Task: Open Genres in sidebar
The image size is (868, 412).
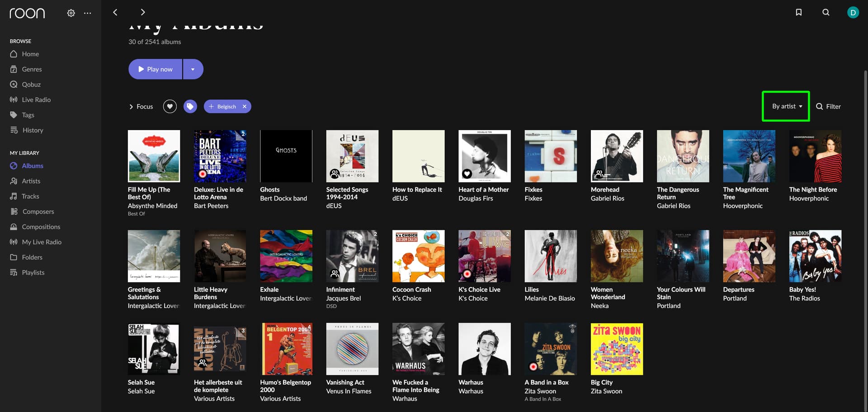Action: tap(32, 70)
